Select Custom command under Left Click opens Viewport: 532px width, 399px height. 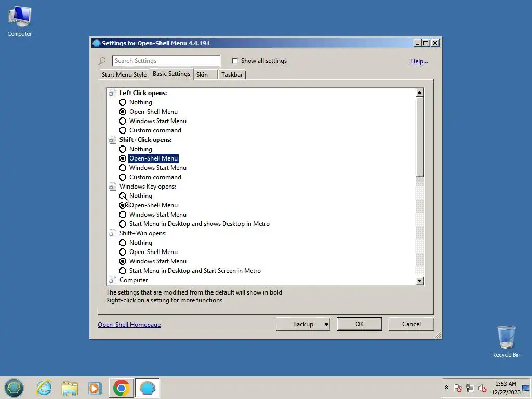click(123, 130)
